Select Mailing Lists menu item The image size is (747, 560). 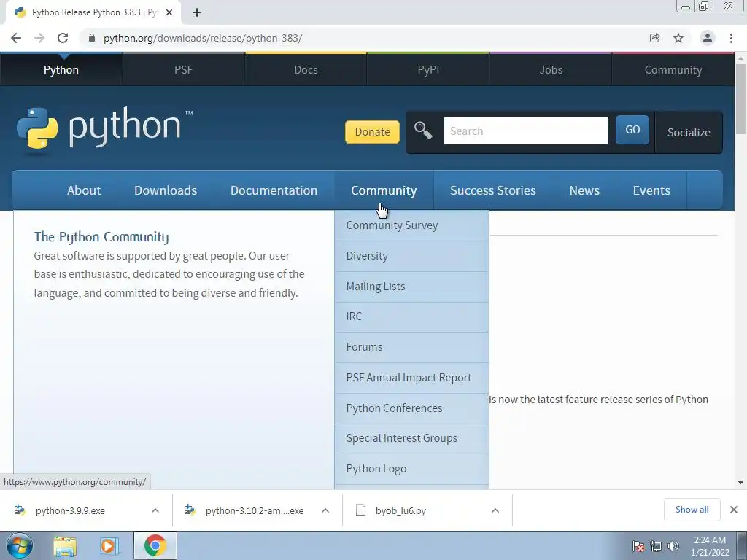coord(411,287)
